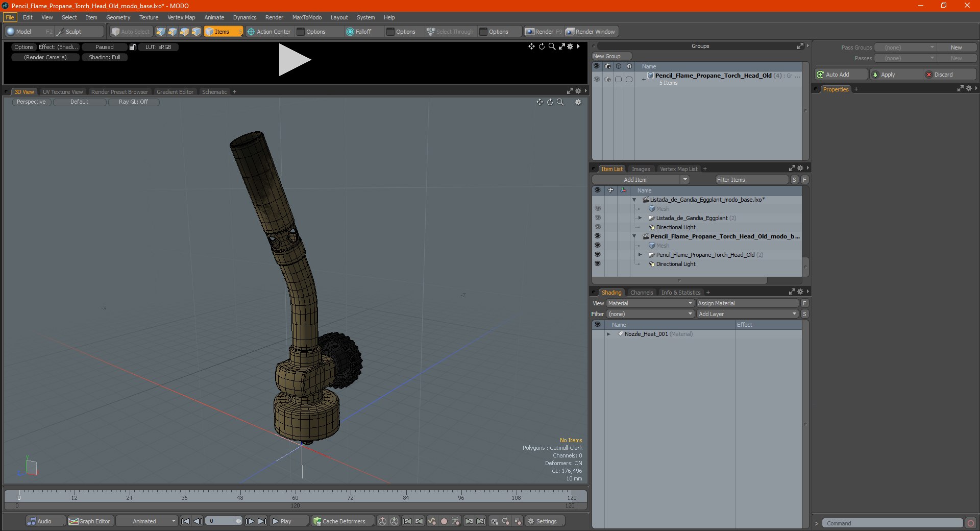Switch to Channels tab
Screen dimensions: 980x531
click(x=641, y=293)
